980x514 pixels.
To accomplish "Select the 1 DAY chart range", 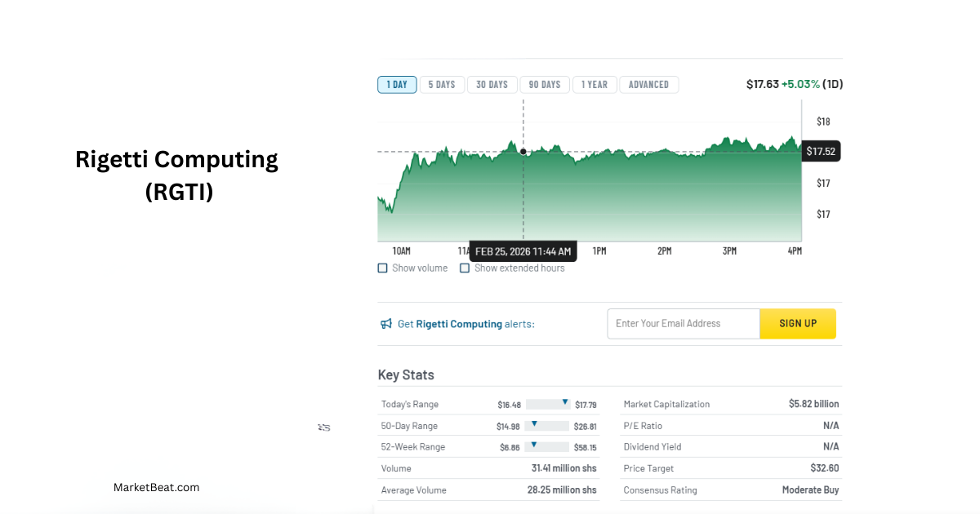I will coord(397,85).
